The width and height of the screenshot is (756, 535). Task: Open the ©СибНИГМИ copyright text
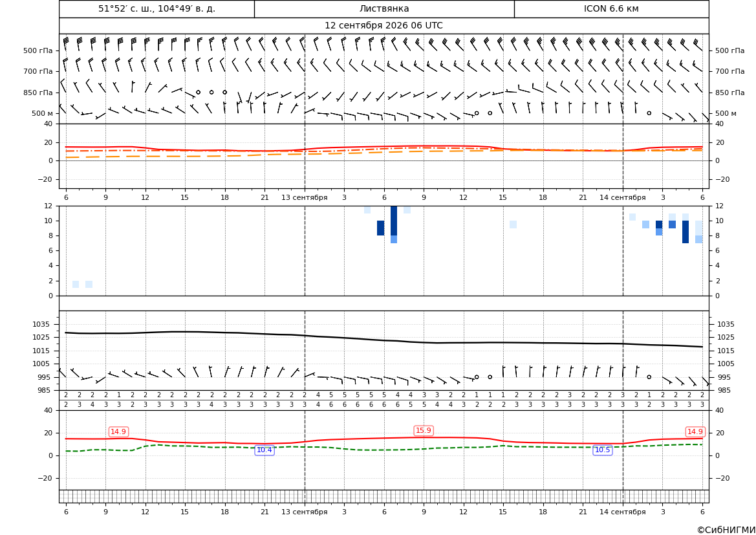pyautogui.click(x=726, y=530)
